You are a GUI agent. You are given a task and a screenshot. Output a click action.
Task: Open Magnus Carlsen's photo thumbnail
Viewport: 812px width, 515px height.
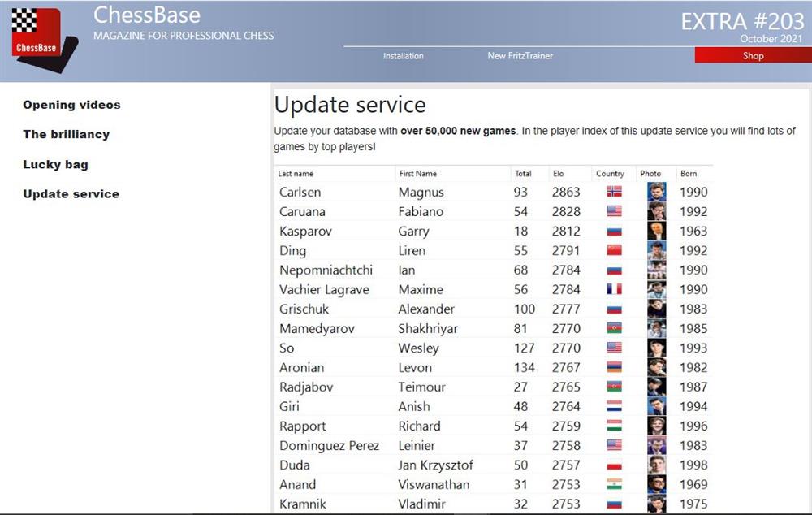(657, 192)
